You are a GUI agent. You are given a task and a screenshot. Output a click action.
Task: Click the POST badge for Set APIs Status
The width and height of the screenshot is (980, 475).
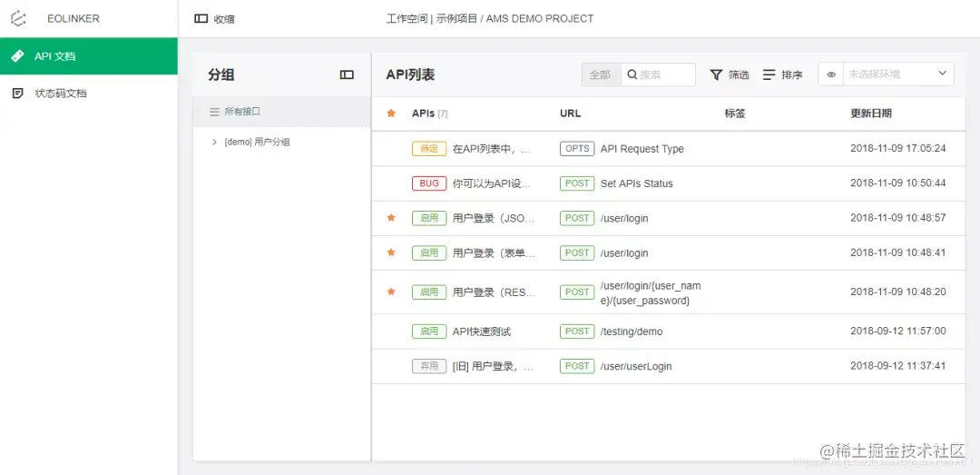577,183
